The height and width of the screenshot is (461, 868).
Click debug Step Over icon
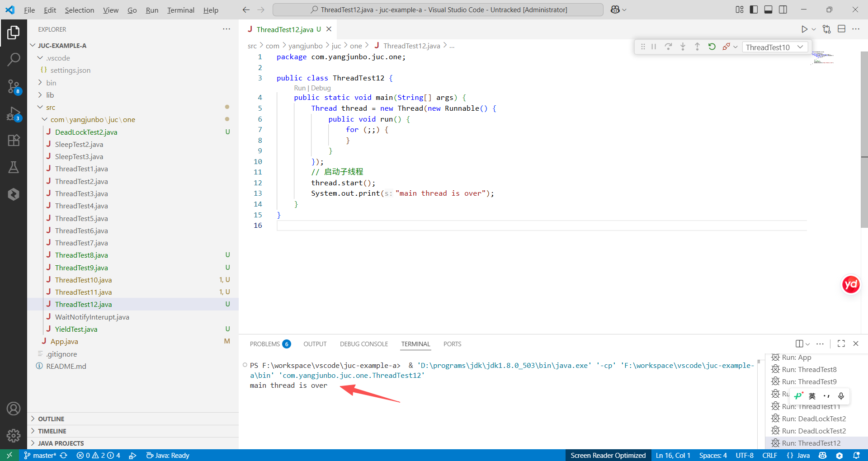(668, 47)
